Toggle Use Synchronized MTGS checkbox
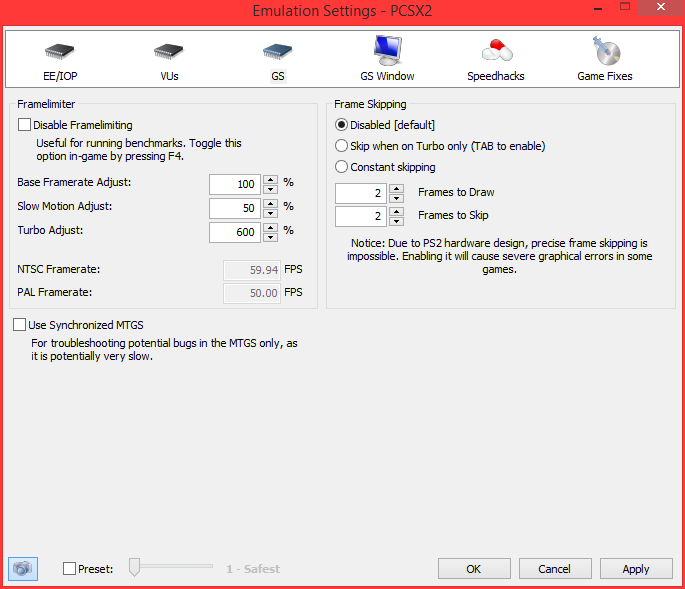This screenshot has height=589, width=685. pyautogui.click(x=20, y=325)
